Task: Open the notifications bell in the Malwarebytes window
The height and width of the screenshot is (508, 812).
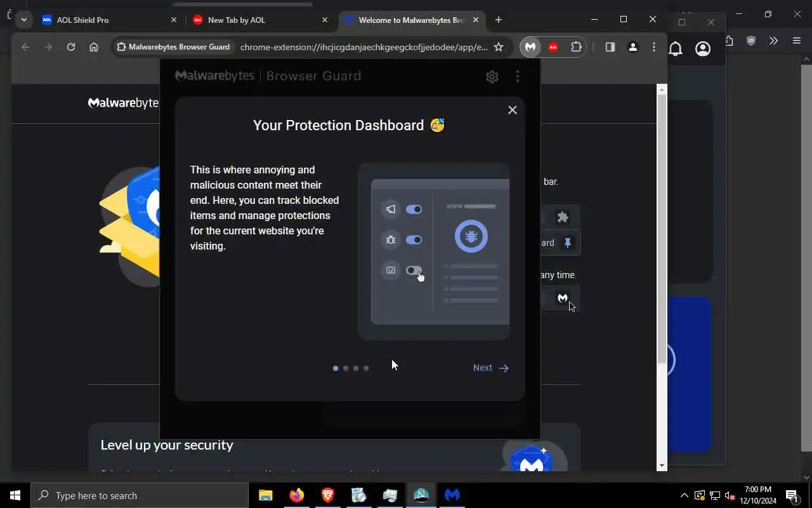Action: point(676,49)
